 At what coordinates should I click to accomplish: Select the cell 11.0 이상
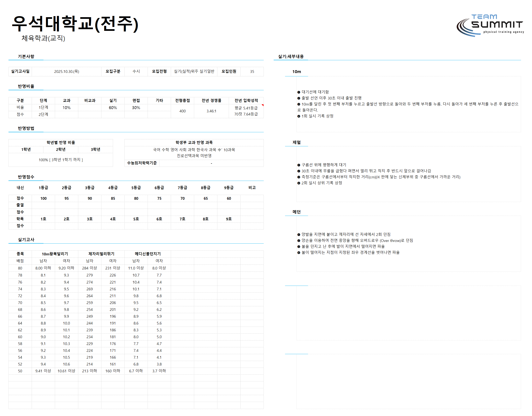click(x=136, y=268)
